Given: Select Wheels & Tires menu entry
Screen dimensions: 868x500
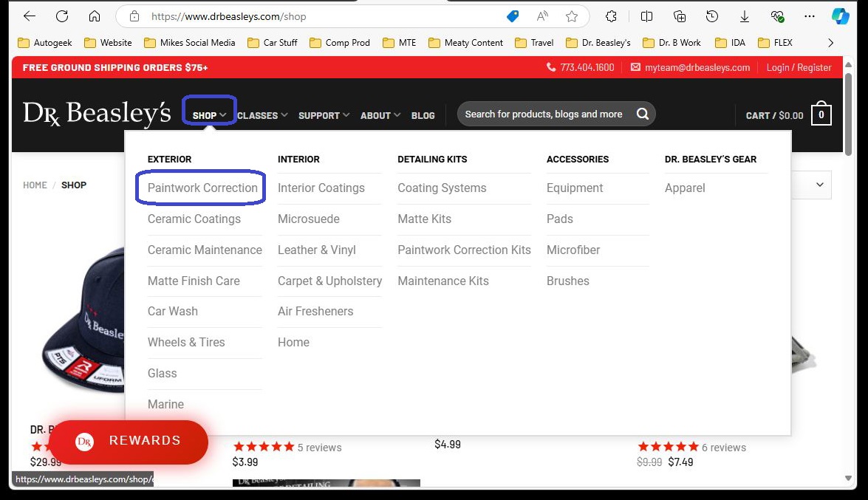Looking at the screenshot, I should 186,342.
